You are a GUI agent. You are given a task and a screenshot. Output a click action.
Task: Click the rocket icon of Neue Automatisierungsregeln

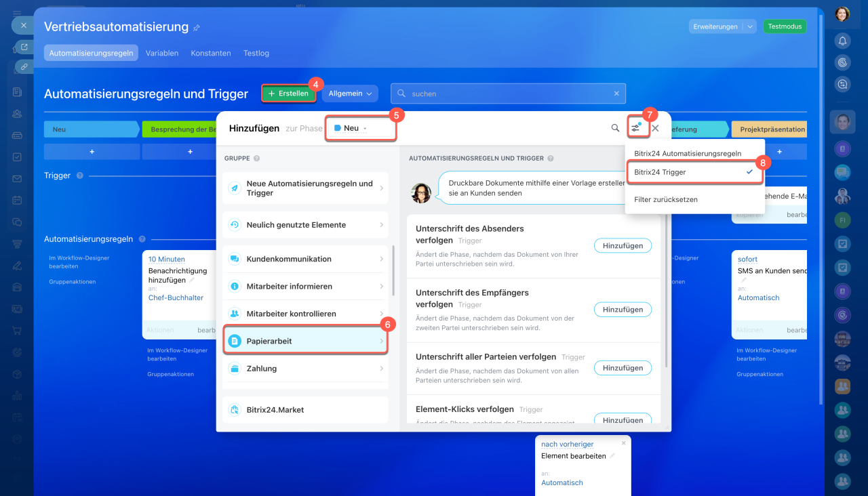234,188
